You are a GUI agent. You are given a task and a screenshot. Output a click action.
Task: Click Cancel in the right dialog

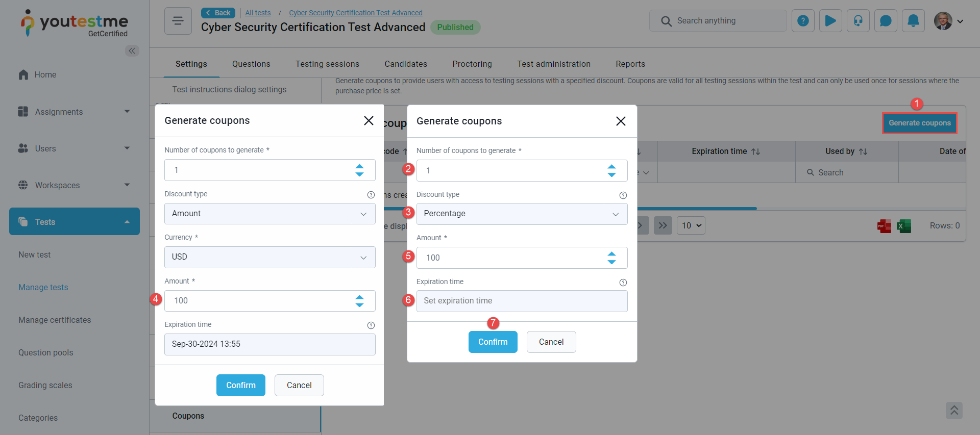(x=551, y=342)
